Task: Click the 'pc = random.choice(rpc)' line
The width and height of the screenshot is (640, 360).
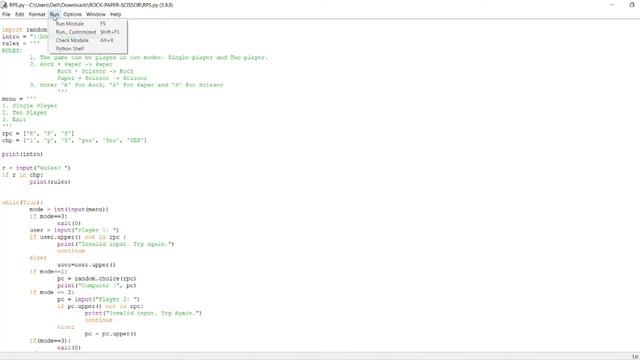Action: click(97, 279)
